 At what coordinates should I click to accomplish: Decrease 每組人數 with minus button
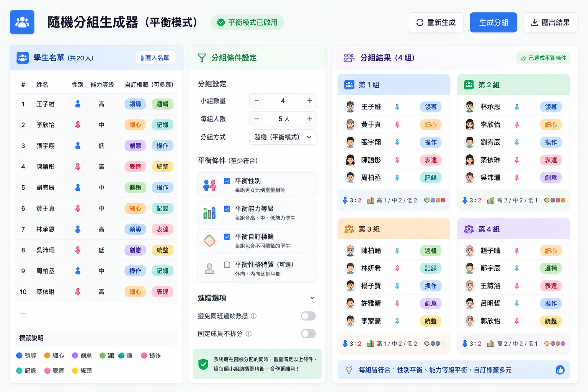pos(257,119)
